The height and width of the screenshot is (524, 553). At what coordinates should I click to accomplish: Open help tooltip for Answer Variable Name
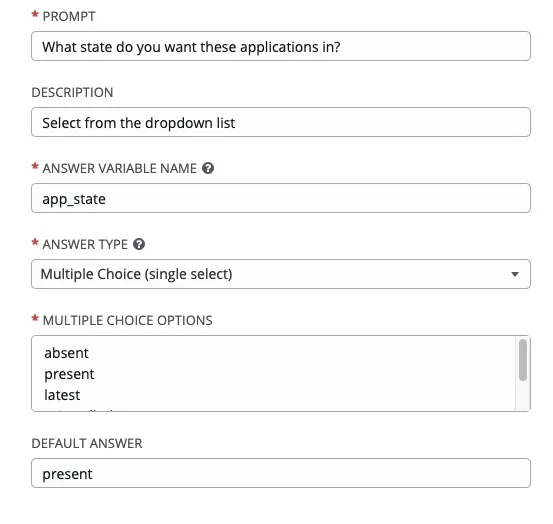point(208,168)
